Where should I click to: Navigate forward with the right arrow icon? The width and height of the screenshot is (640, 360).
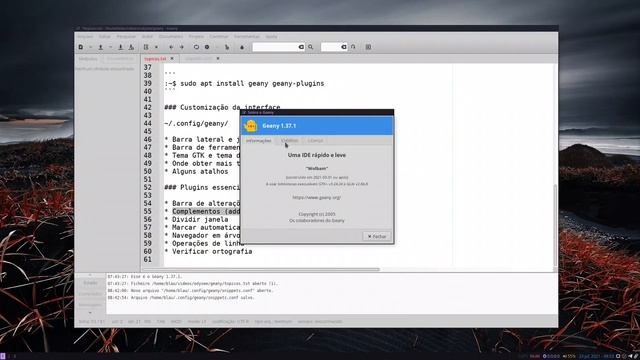click(182, 47)
